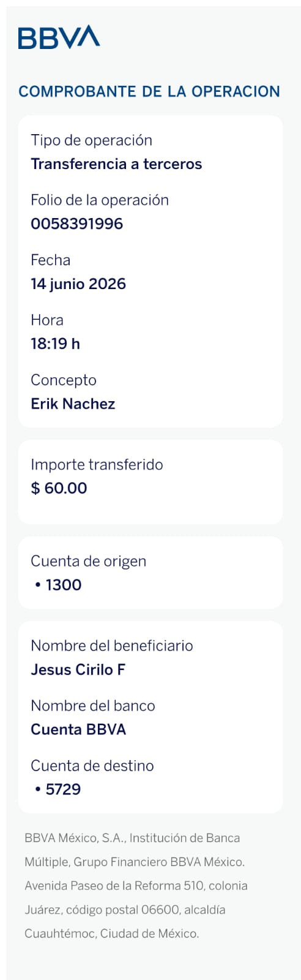Click the Nombre del banco label

93,706
